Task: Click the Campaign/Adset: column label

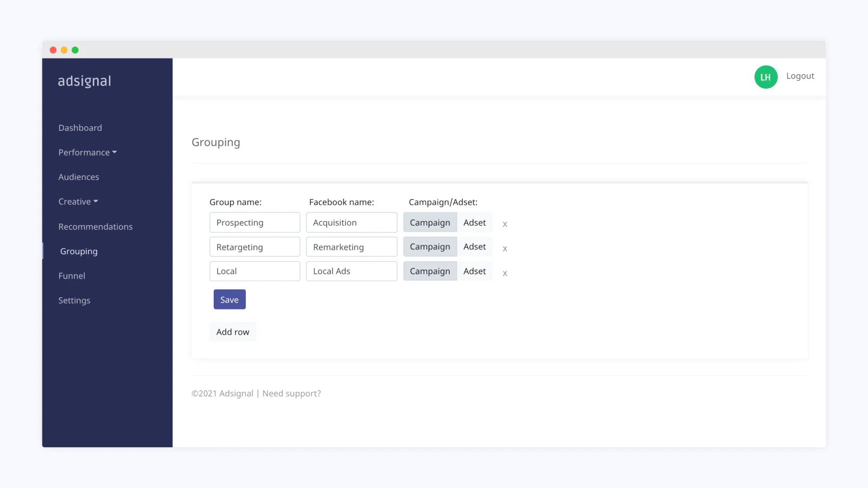Action: [443, 202]
